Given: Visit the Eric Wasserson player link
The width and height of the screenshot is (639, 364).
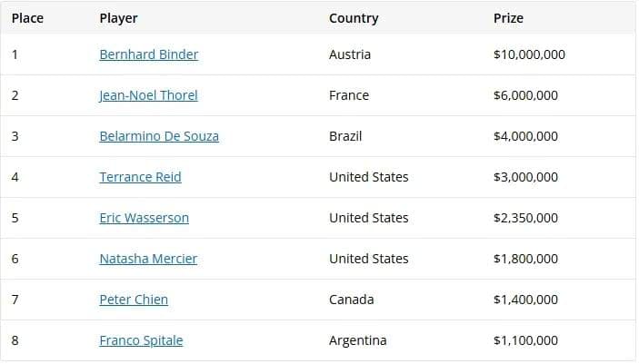Looking at the screenshot, I should [144, 218].
